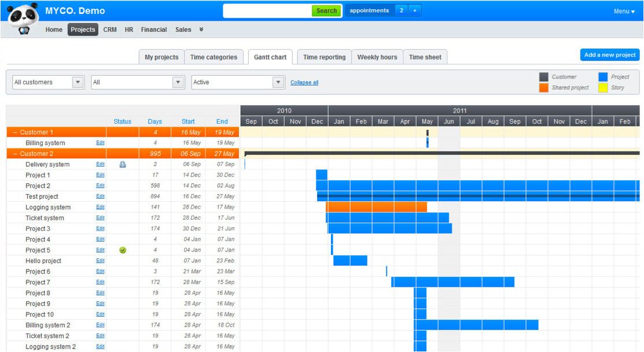Image resolution: width=644 pixels, height=352 pixels.
Task: Click the green checkmark icon beside Project 5
Action: pyautogui.click(x=123, y=250)
